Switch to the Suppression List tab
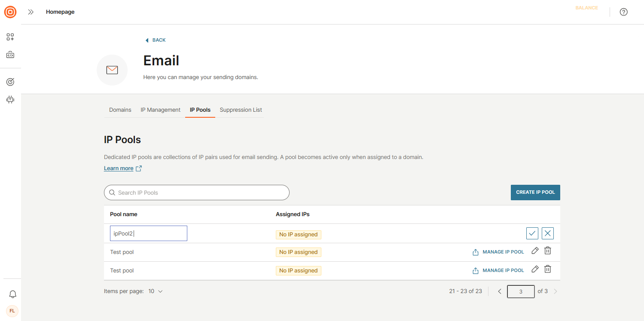Screen dimensions: 644x321 (x=241, y=110)
